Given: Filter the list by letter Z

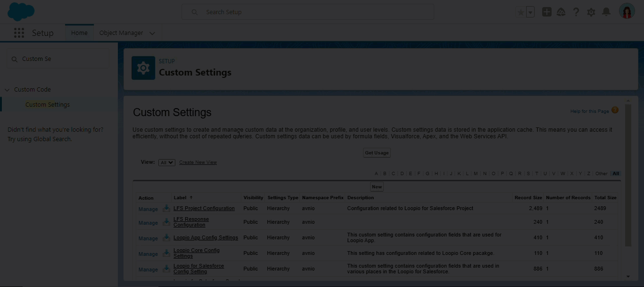Looking at the screenshot, I should (x=589, y=174).
